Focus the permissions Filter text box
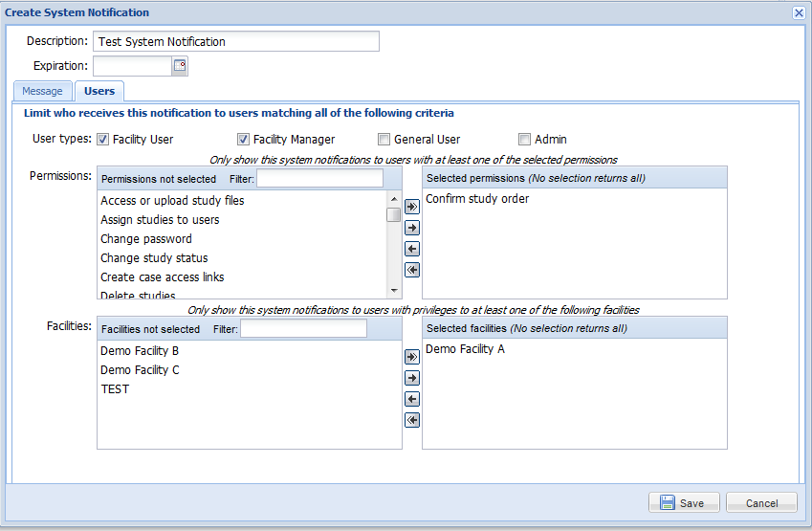The width and height of the screenshot is (812, 531). pos(320,179)
